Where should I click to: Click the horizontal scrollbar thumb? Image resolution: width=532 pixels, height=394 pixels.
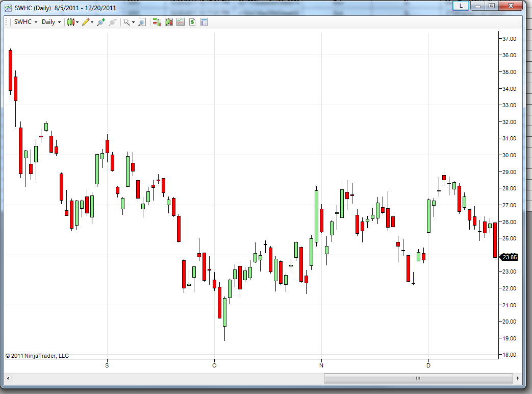click(418, 378)
